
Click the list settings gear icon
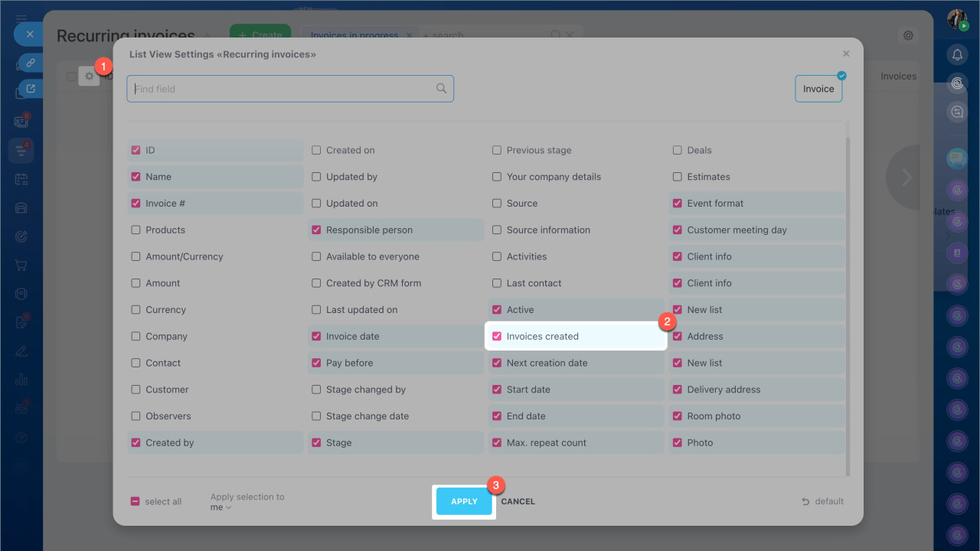pos(90,76)
